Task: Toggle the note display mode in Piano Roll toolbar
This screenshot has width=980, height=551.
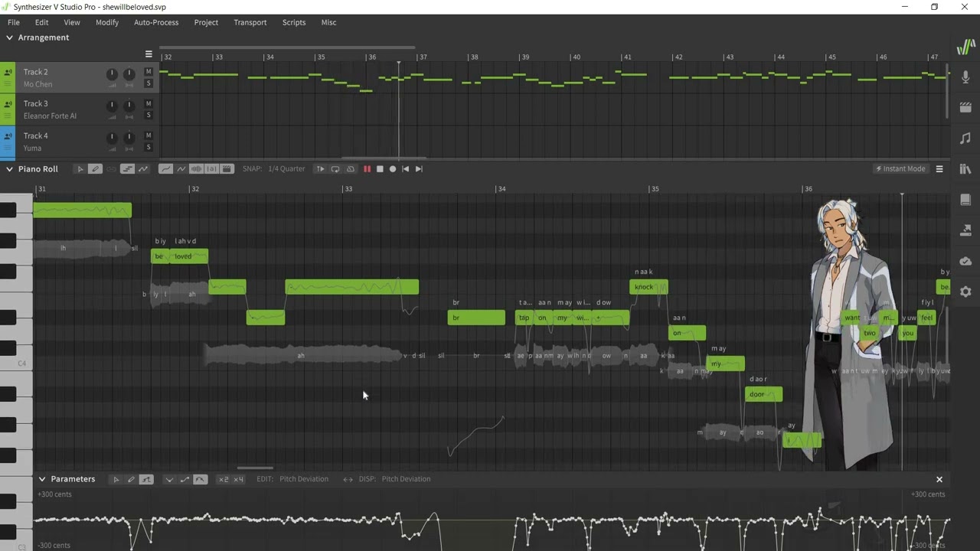Action: click(x=127, y=169)
